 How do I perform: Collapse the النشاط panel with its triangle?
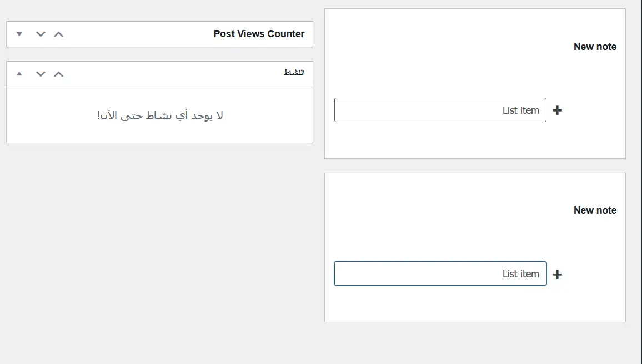pos(19,74)
